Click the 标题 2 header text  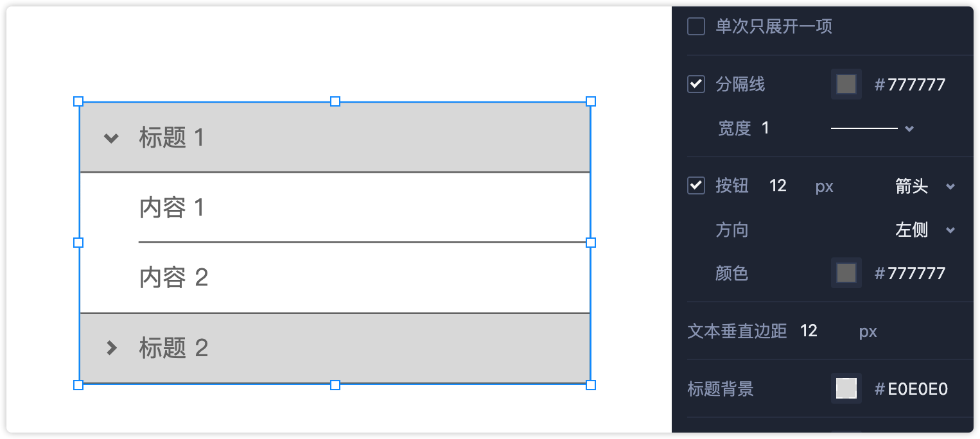coord(173,348)
